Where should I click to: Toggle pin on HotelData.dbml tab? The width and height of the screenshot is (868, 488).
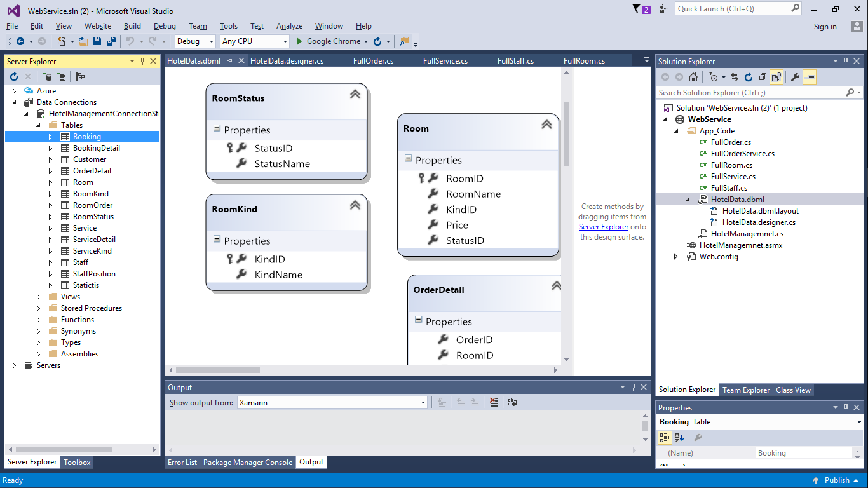point(230,61)
